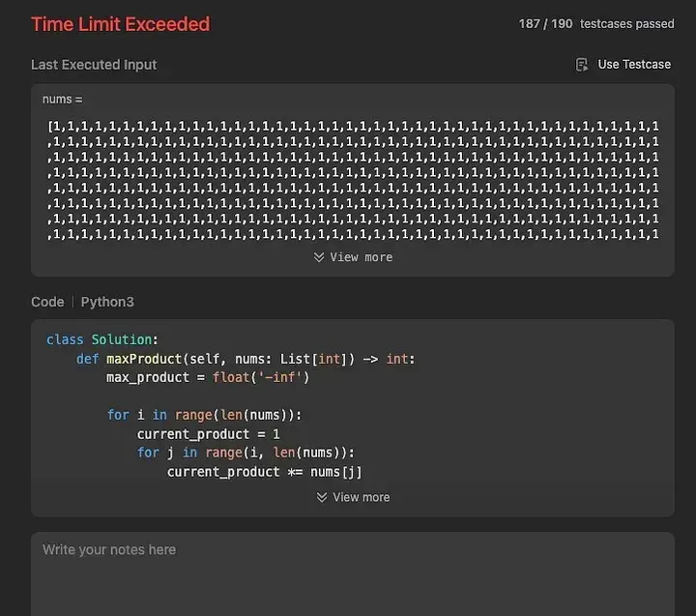Click the 'def maxProduct' code line
The height and width of the screenshot is (616, 696).
pos(246,359)
